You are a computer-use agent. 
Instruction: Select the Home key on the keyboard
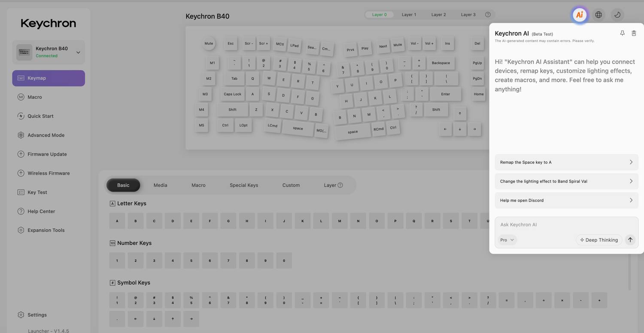[x=479, y=94]
